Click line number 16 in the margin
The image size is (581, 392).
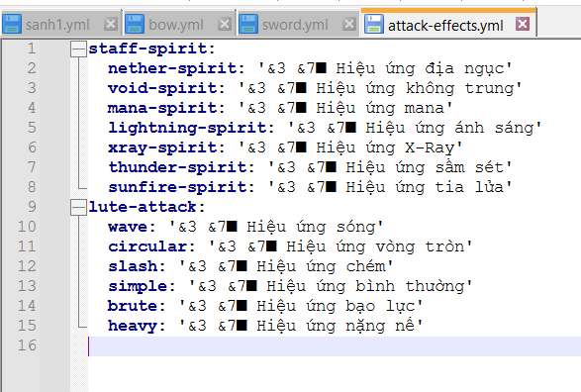27,345
